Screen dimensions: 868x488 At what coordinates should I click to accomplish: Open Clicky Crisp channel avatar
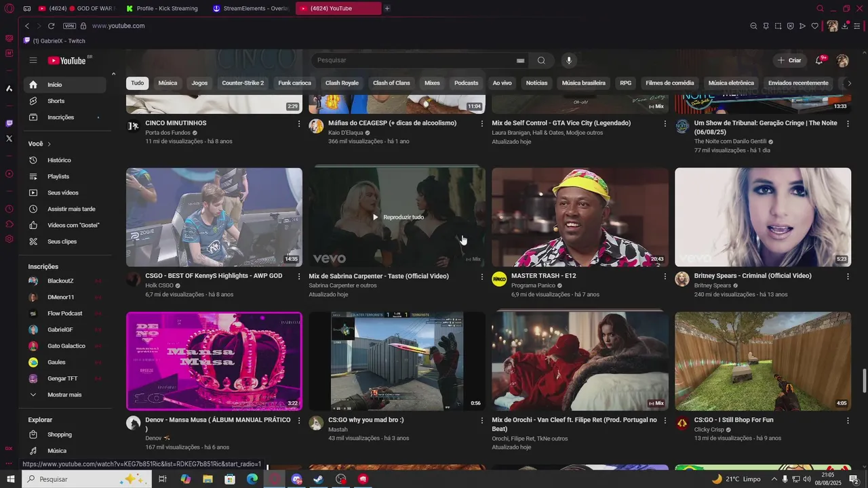pos(682,424)
